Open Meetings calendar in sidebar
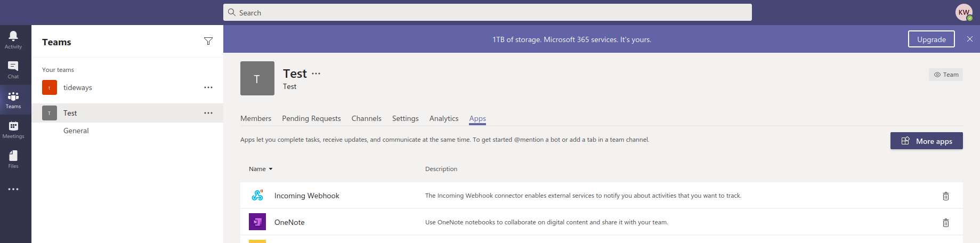Image resolution: width=980 pixels, height=243 pixels. click(x=13, y=129)
